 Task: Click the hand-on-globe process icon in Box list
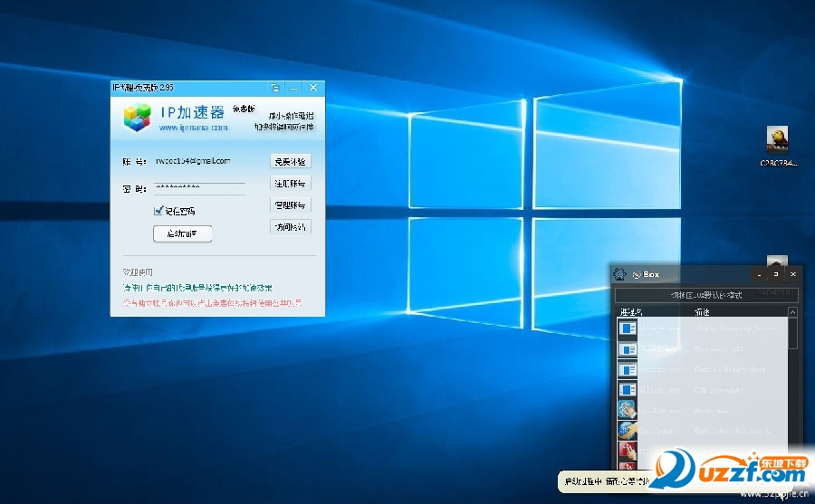628,410
